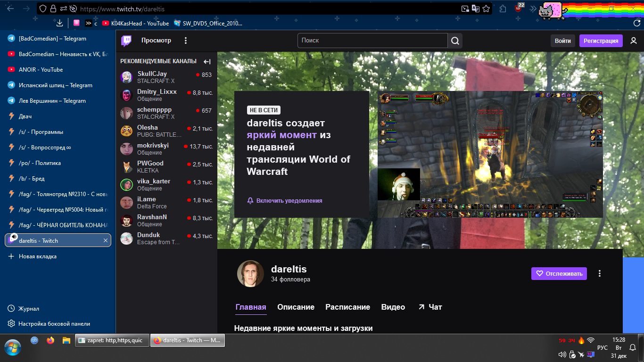Expand the bookmarks overflow chevron
This screenshot has width=644, height=362.
click(x=88, y=23)
